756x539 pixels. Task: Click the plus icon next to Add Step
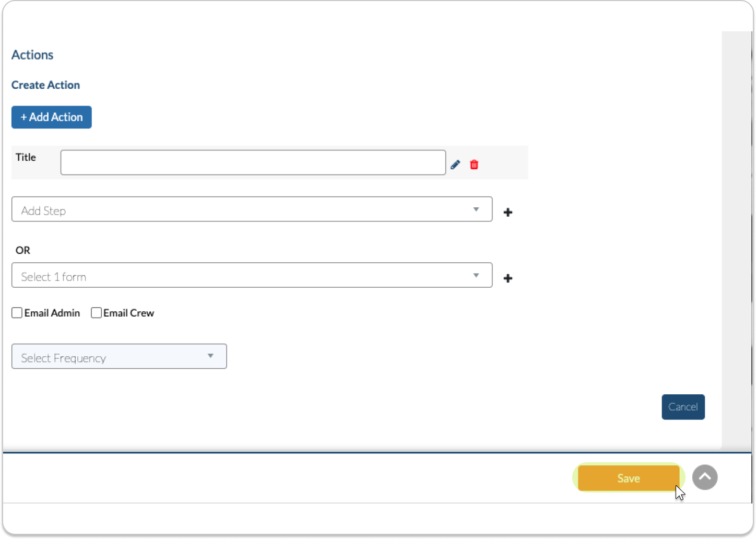(x=507, y=212)
